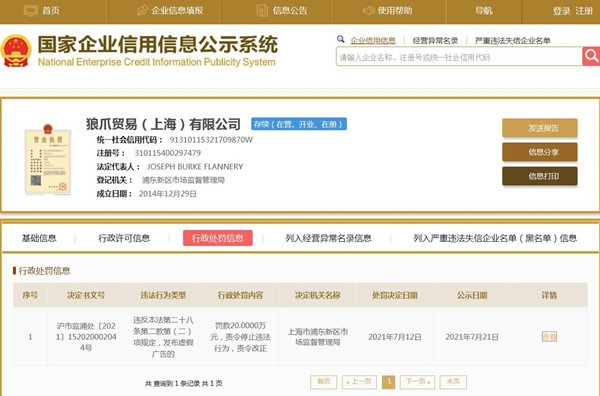Click the 决定机关名称 column header

tap(318, 295)
